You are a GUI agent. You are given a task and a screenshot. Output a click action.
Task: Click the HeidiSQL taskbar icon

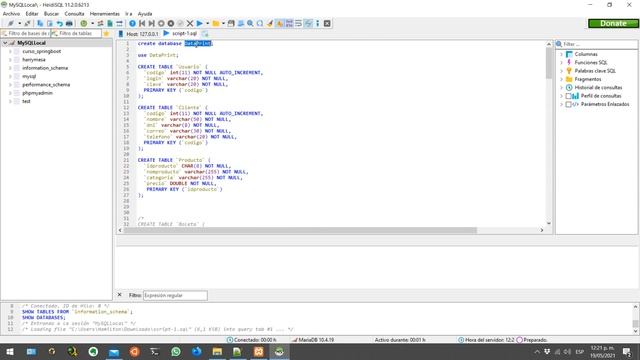279,351
